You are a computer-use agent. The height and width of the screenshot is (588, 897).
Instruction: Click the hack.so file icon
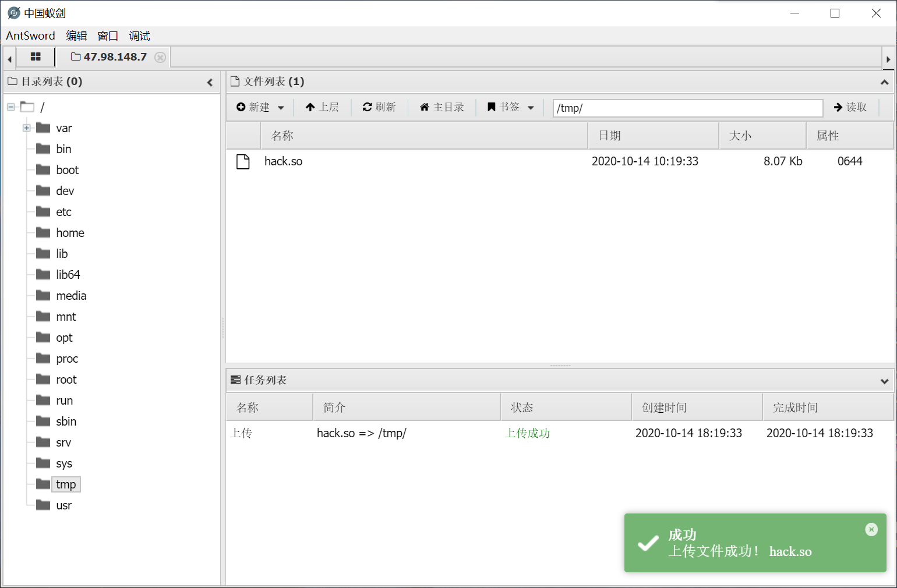pos(243,161)
